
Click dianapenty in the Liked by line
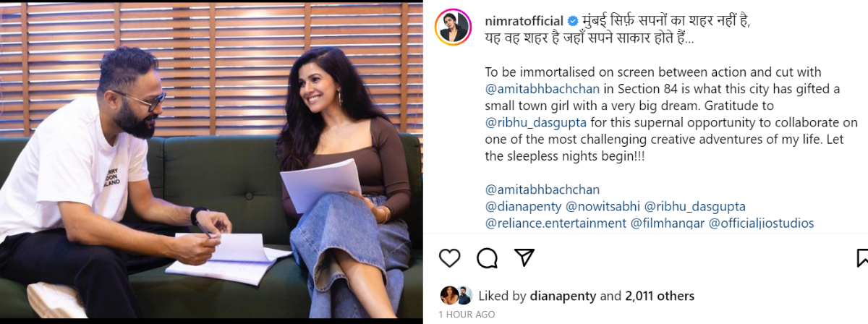click(x=563, y=296)
